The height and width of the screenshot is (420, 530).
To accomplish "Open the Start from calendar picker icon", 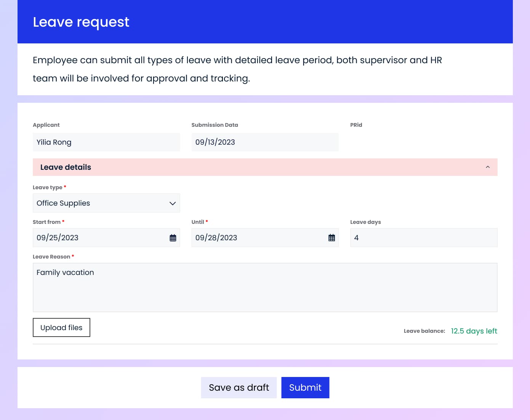I will 173,238.
